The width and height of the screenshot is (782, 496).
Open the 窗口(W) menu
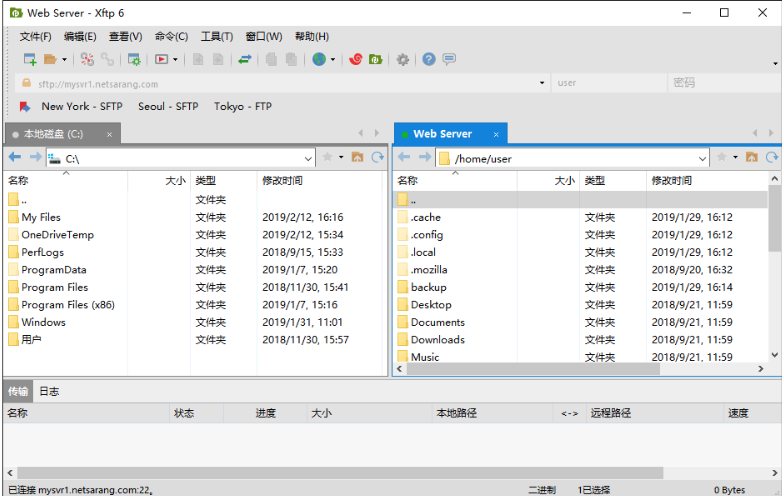(x=264, y=36)
